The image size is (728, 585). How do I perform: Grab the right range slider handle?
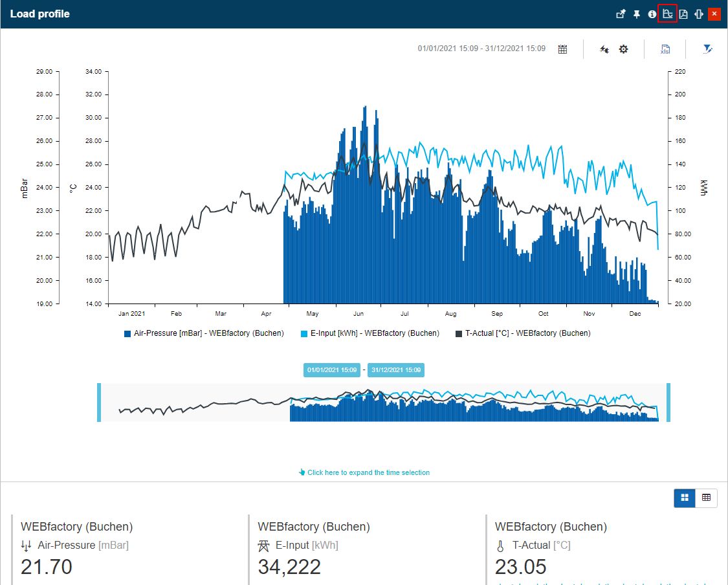click(x=668, y=403)
